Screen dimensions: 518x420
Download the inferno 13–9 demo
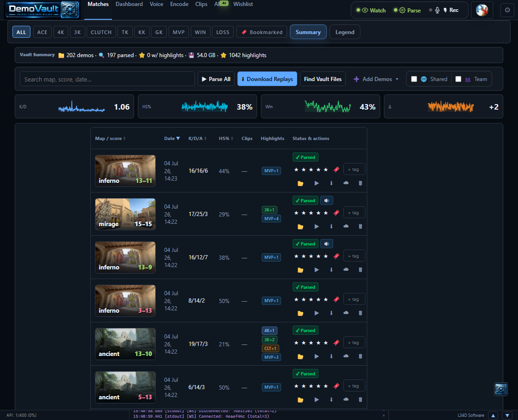331,270
